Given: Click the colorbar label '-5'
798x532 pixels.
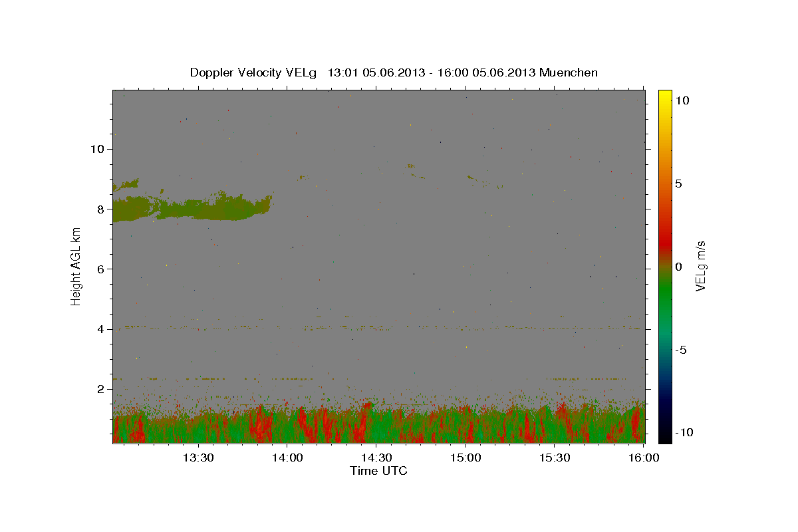Looking at the screenshot, I should (x=681, y=350).
